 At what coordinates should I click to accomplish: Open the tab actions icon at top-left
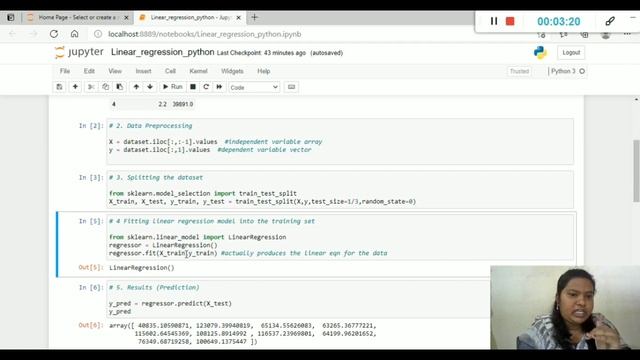11,18
